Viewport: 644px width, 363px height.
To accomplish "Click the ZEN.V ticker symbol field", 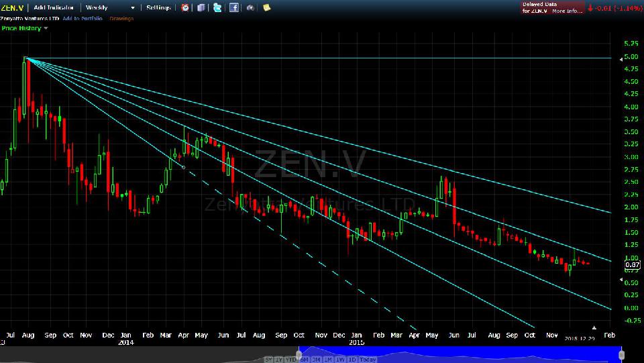I will [11, 7].
